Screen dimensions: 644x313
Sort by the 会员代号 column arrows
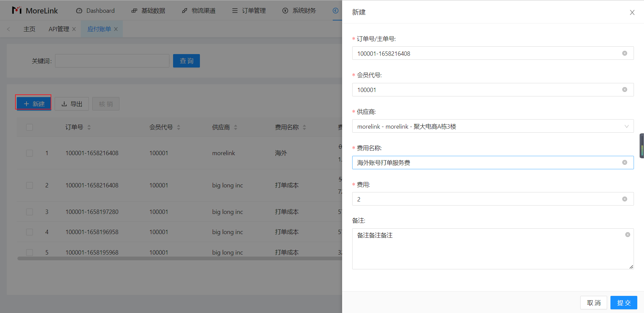[x=178, y=127]
